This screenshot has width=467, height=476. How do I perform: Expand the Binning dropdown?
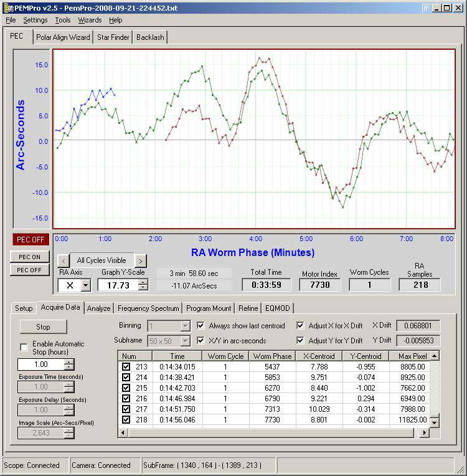point(185,326)
